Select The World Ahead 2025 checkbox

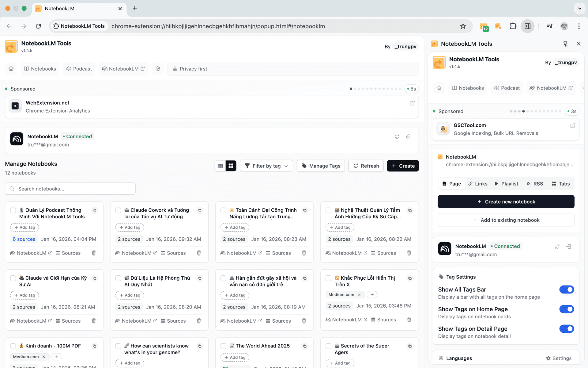click(x=224, y=346)
